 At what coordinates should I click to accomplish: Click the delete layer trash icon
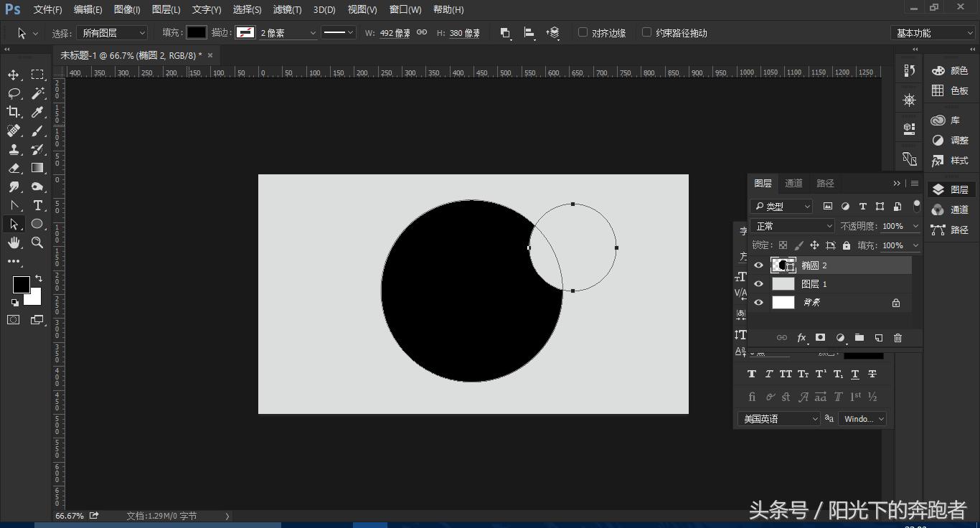click(897, 338)
